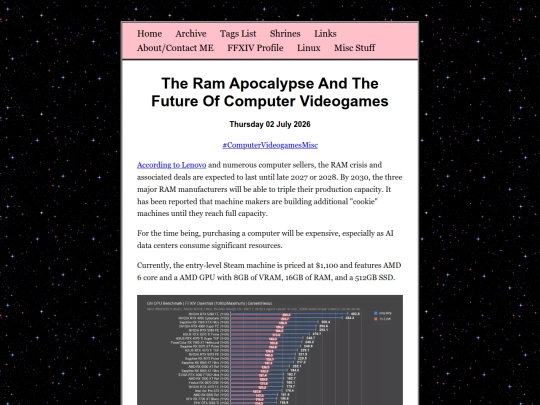Open the Tags List page

(238, 34)
